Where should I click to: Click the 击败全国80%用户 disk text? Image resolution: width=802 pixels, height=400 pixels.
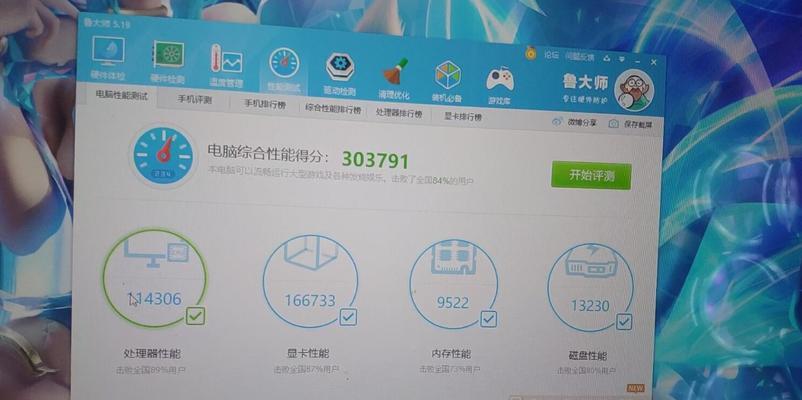click(586, 370)
